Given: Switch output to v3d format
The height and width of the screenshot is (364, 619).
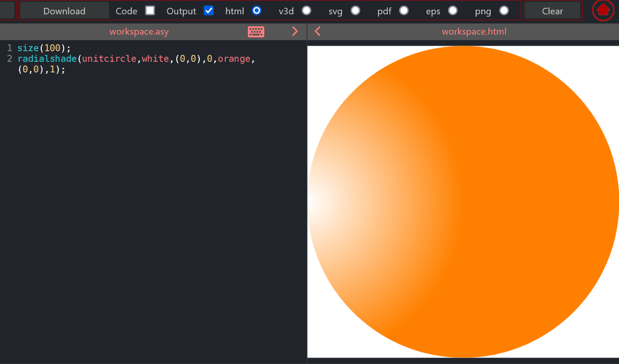Looking at the screenshot, I should coord(306,10).
